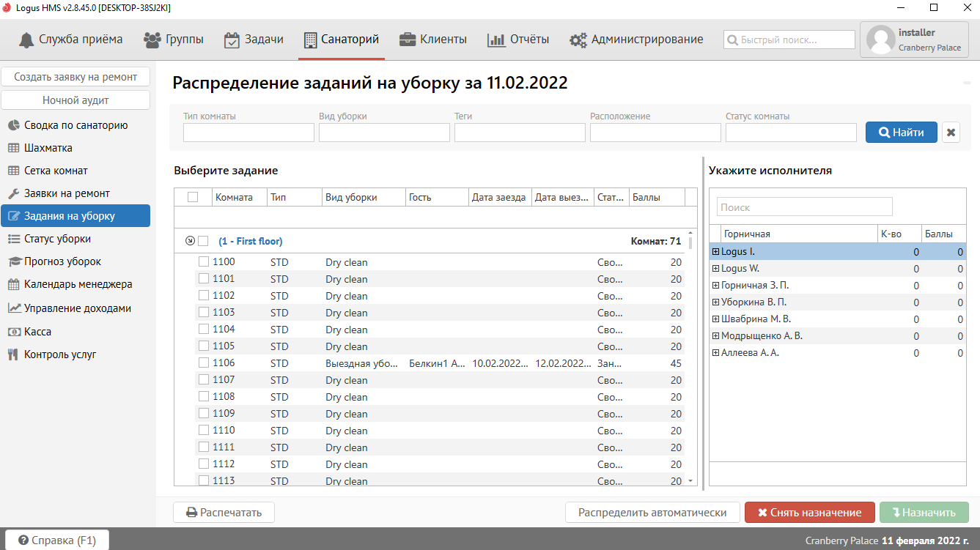Expand the Уборкина В. П. tree node
The image size is (980, 550).
715,302
